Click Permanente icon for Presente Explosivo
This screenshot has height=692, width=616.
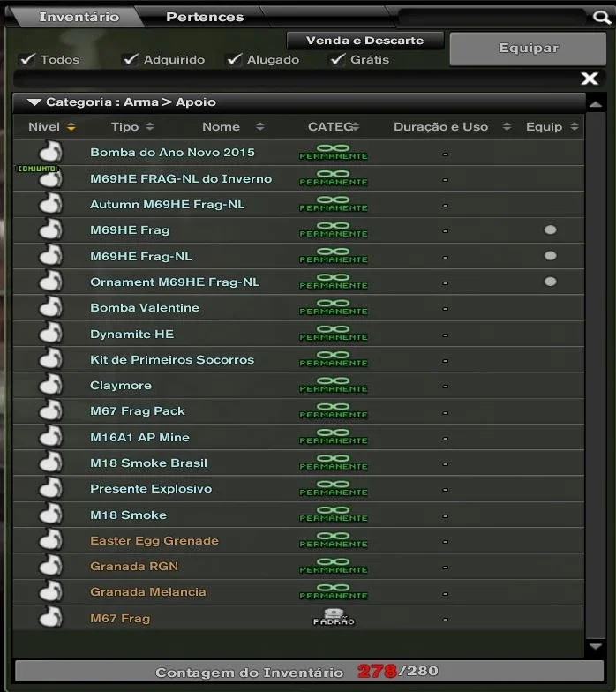334,489
